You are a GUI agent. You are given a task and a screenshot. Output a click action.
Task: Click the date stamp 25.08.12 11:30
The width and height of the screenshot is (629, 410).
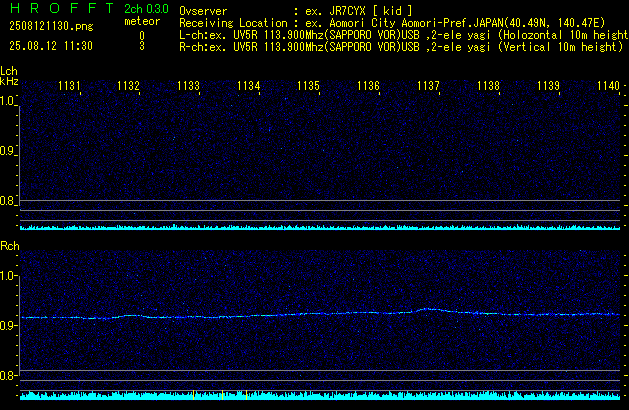click(x=51, y=46)
